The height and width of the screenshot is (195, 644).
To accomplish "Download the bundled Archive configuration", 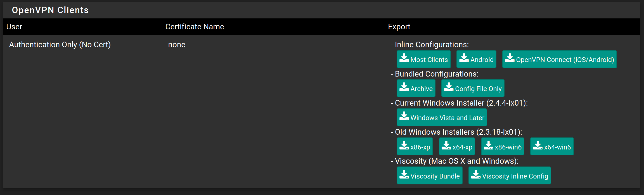I will (x=416, y=88).
